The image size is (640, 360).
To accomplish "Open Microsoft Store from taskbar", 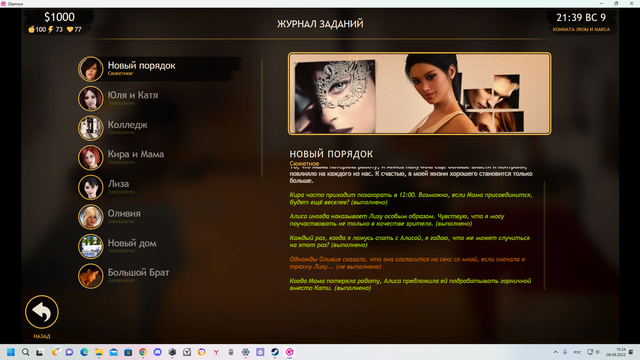I will tap(128, 352).
